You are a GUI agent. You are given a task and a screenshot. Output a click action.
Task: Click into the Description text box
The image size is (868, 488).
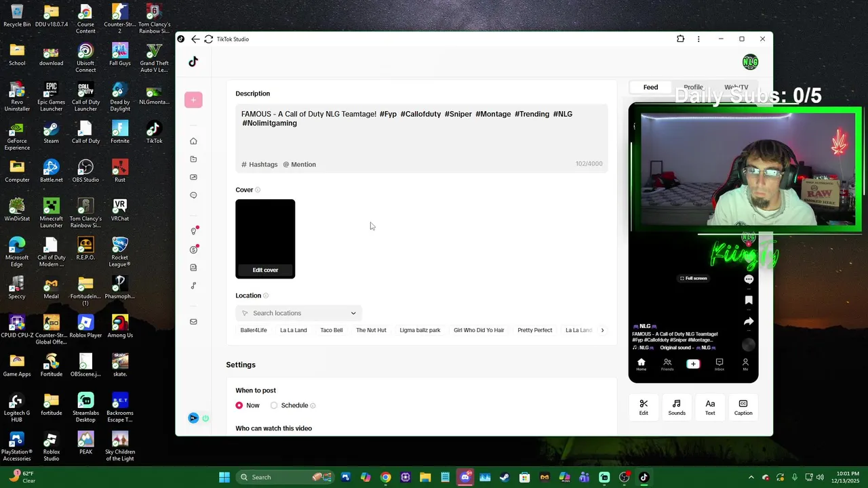tap(422, 138)
